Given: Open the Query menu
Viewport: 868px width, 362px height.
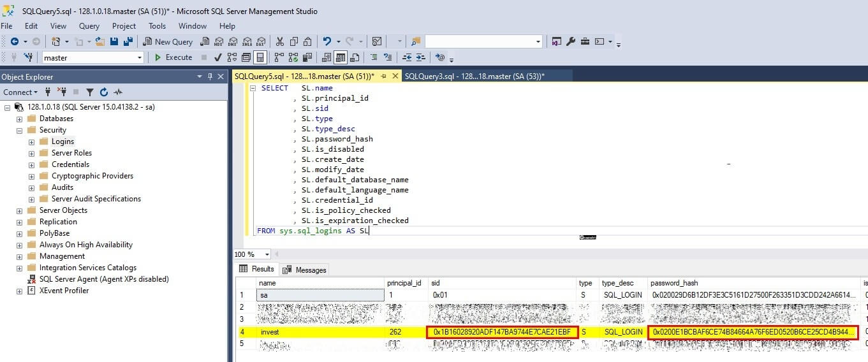Looking at the screenshot, I should point(89,26).
